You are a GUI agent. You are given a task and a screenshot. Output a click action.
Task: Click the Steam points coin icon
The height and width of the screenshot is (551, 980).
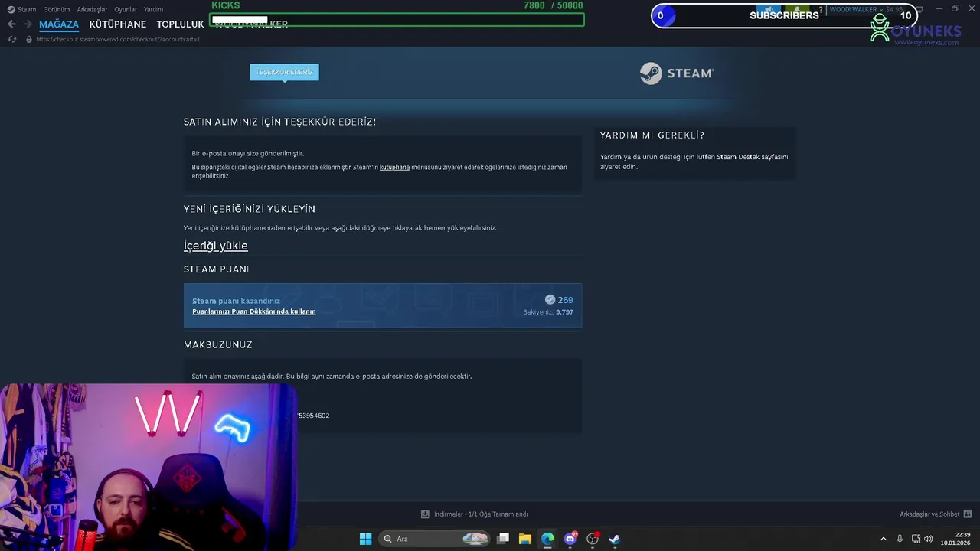(x=550, y=300)
